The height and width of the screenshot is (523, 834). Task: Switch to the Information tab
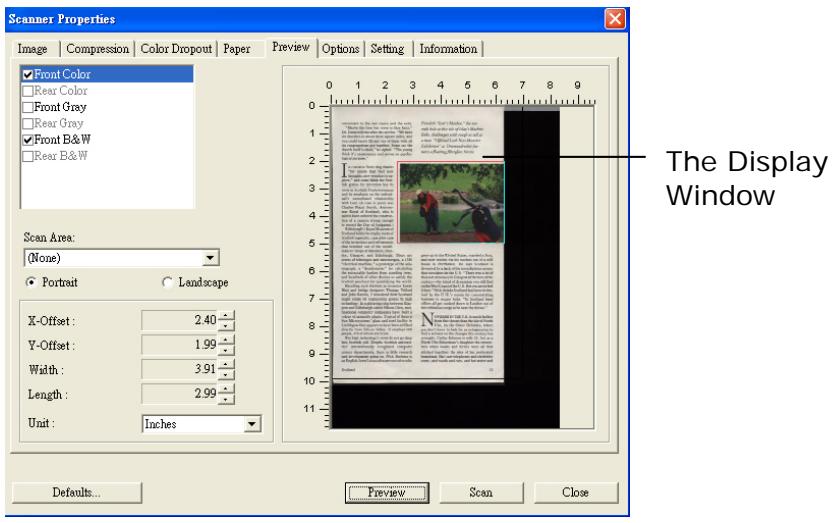pyautogui.click(x=448, y=49)
